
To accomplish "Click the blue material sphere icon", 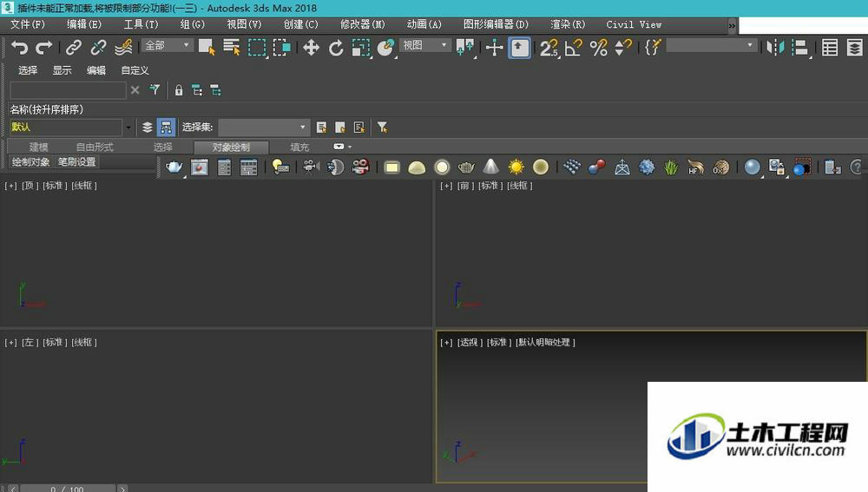I will click(752, 167).
